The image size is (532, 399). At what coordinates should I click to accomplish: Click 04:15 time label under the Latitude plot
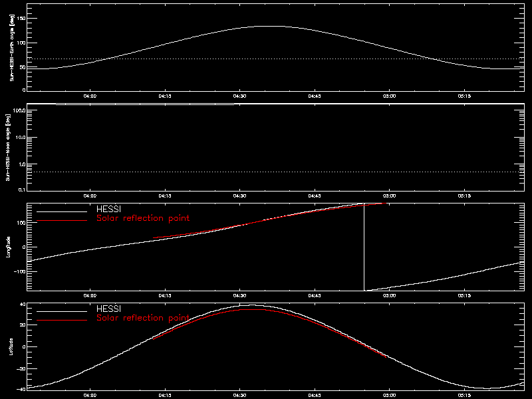165,395
